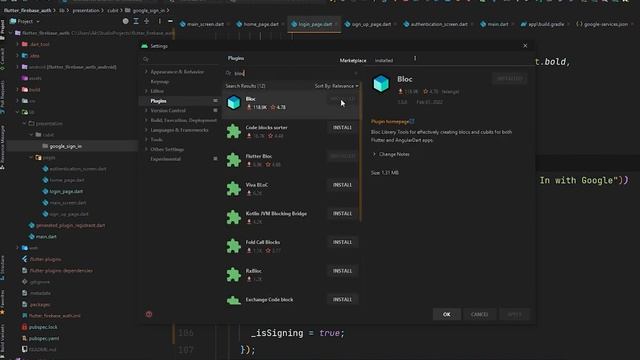The width and height of the screenshot is (640, 360).
Task: Open the google-services.json editor tab
Action: (604, 24)
